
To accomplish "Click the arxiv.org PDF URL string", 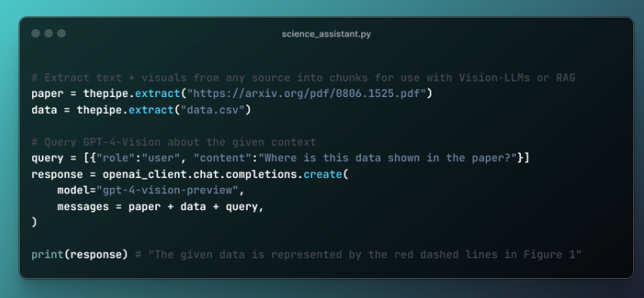I will [x=307, y=93].
